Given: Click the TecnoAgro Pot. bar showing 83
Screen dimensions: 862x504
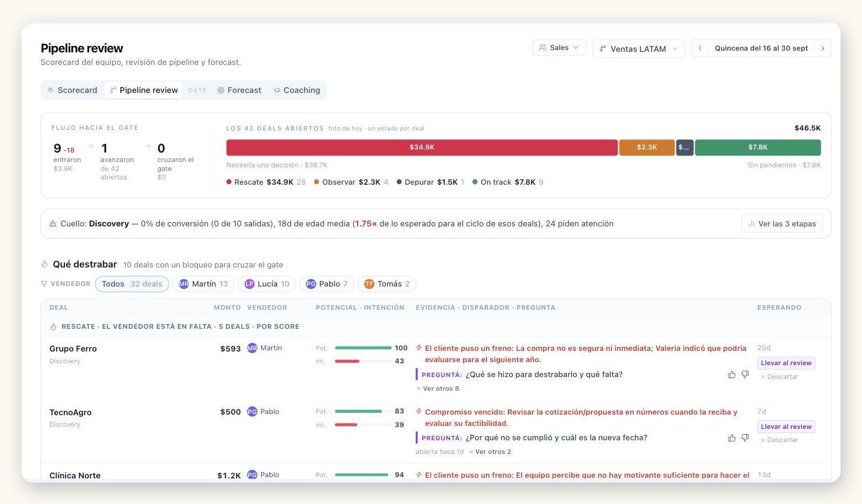Looking at the screenshot, I should tap(363, 411).
